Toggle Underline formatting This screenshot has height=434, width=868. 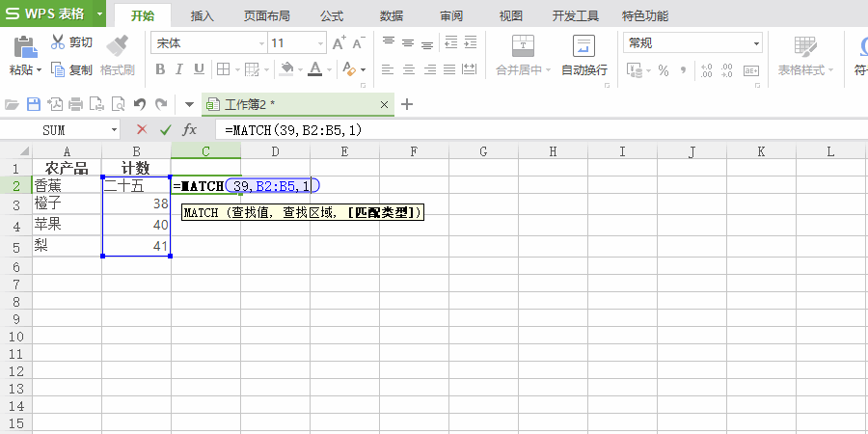199,69
